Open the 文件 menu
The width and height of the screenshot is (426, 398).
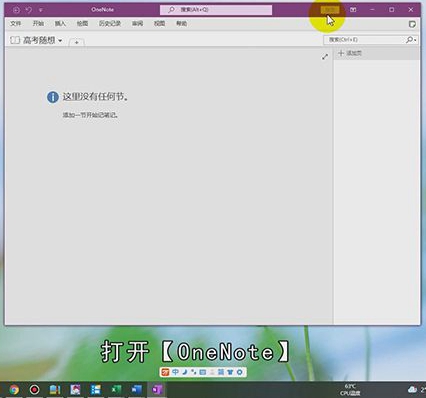pos(15,24)
